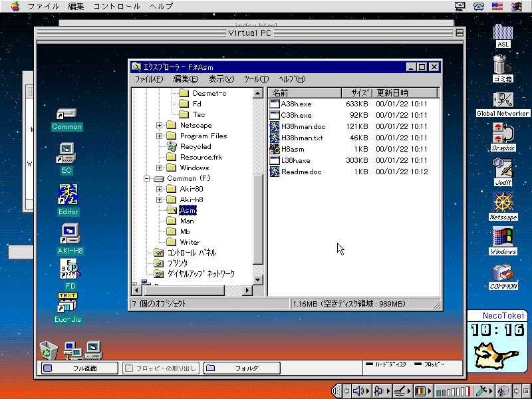532x399 pixels.
Task: Collapse the Common (F:) drive node
Action: [x=146, y=178]
